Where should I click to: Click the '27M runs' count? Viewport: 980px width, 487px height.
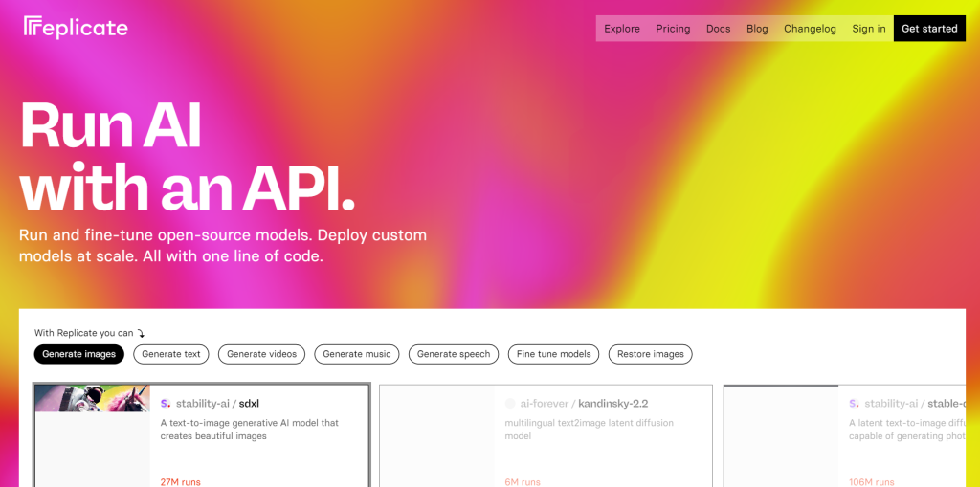181,482
